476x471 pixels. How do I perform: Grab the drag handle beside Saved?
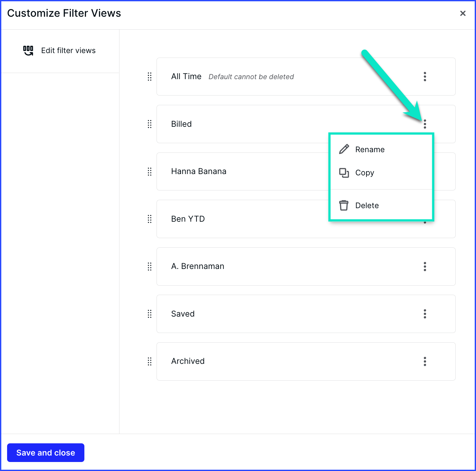[149, 314]
